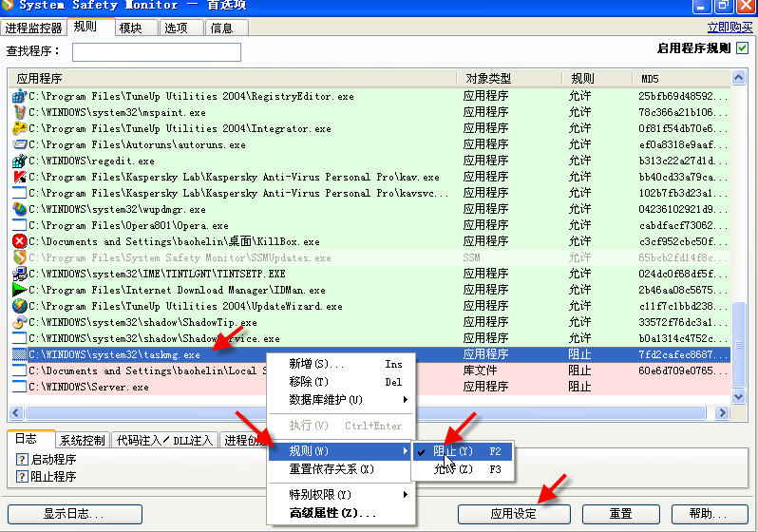Image resolution: width=758 pixels, height=532 pixels.
Task: Click the autoruns.exe row icon
Action: pos(19,144)
